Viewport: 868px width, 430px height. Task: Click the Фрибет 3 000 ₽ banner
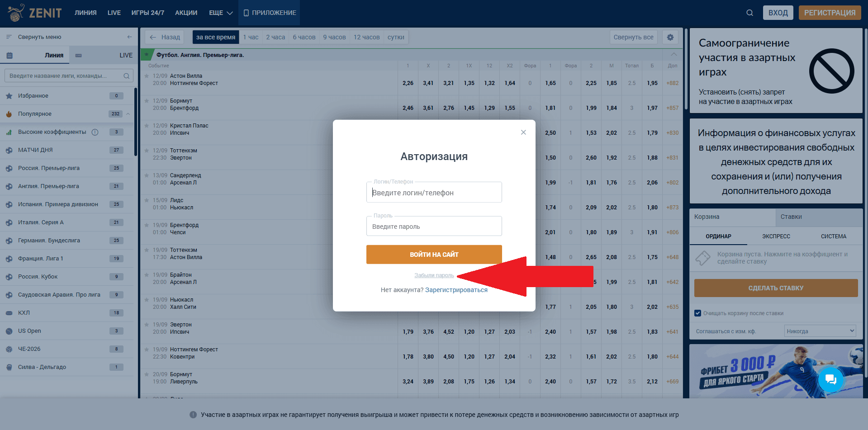click(x=776, y=371)
